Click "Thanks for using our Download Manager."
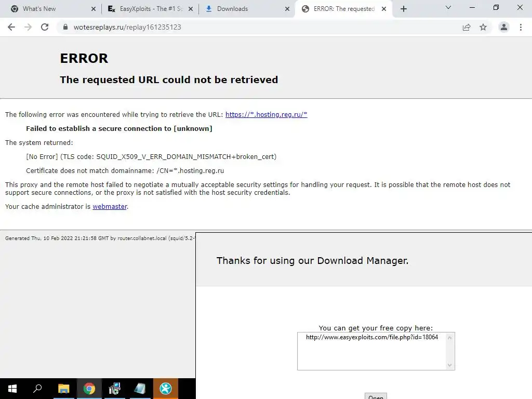Viewport: 532px width, 399px height. click(x=312, y=261)
